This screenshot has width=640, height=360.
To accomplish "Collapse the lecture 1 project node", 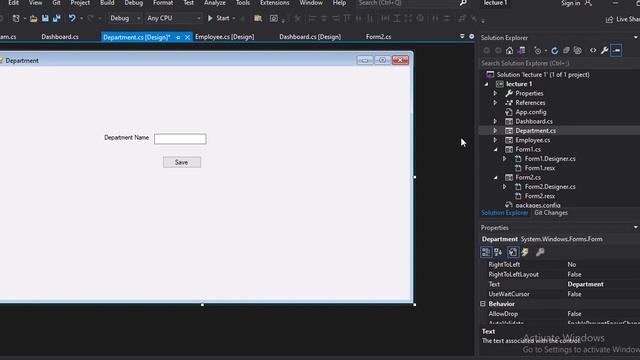I will [486, 84].
